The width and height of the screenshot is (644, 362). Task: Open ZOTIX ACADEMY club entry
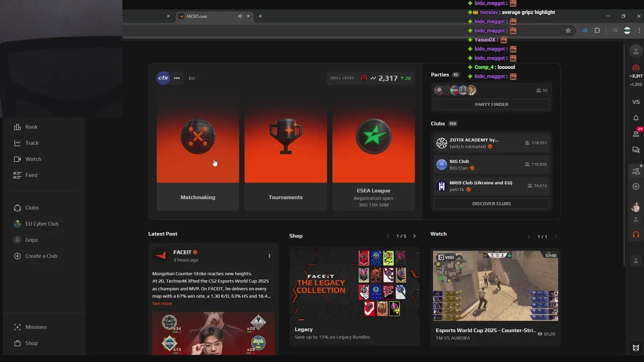492,143
